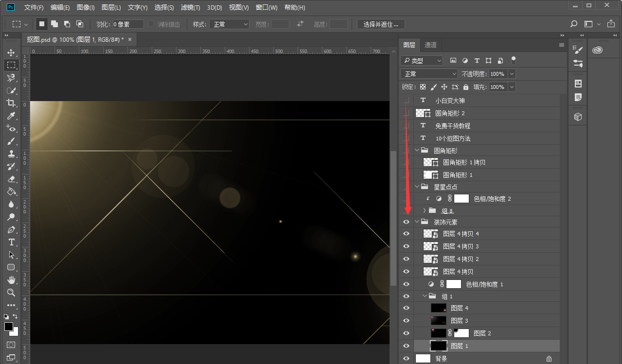This screenshot has width=622, height=364.
Task: Click the swap foreground/background colors icon
Action: click(15, 316)
